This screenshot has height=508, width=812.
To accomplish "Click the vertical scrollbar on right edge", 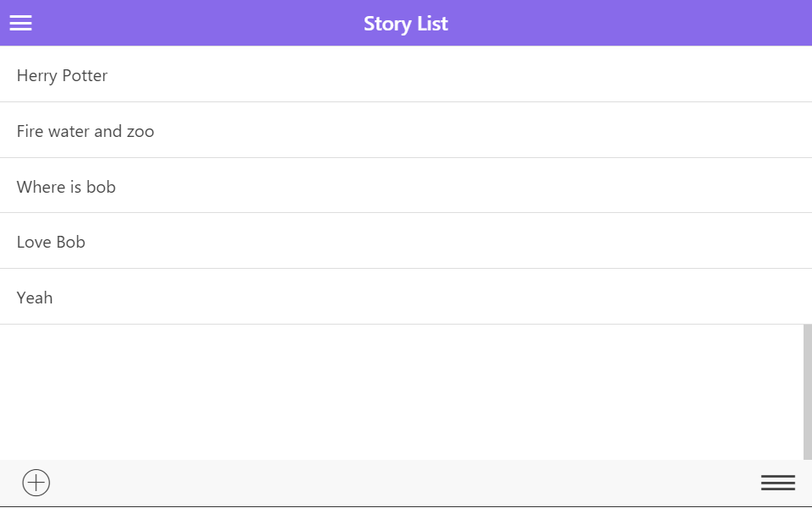I will [x=807, y=391].
